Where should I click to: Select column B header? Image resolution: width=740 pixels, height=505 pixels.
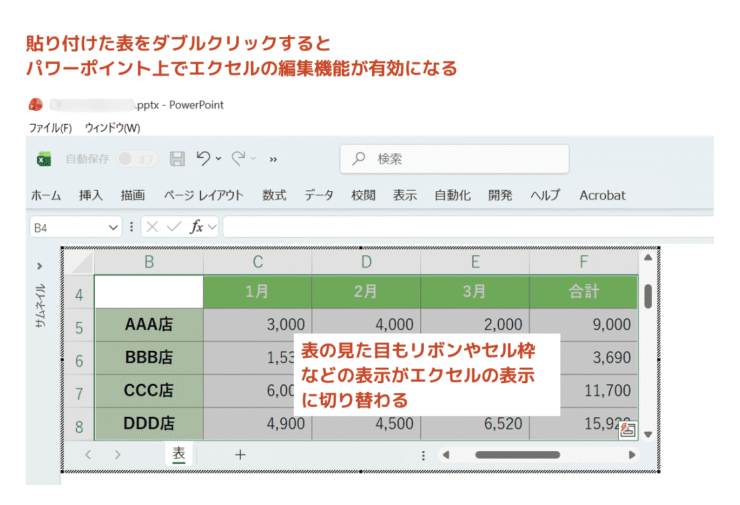click(x=149, y=262)
